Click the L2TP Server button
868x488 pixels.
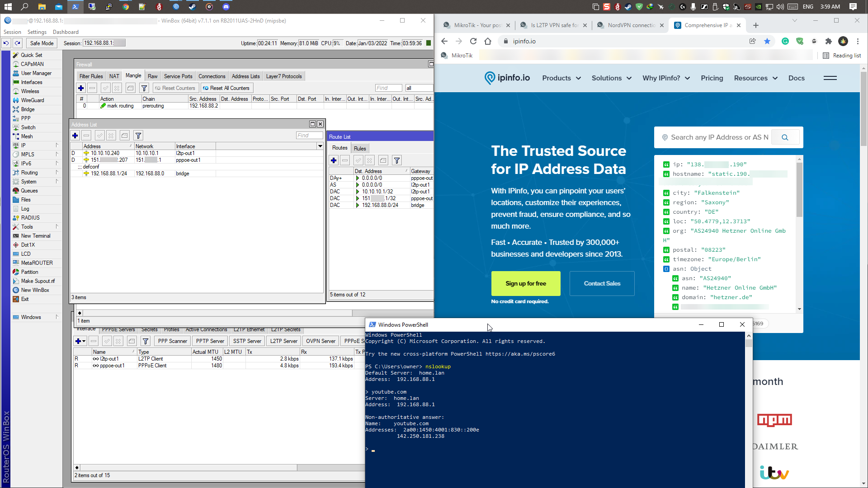point(284,341)
